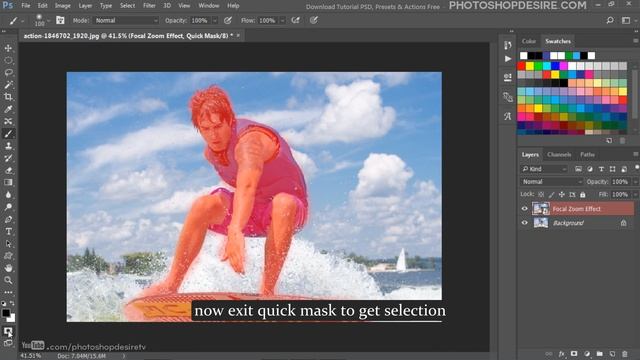
Task: Click the black foreground color swatch
Action: 6,313
